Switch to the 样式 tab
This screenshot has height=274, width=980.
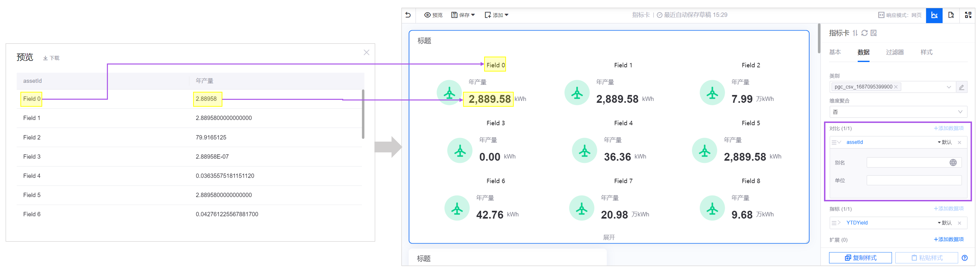tap(926, 52)
